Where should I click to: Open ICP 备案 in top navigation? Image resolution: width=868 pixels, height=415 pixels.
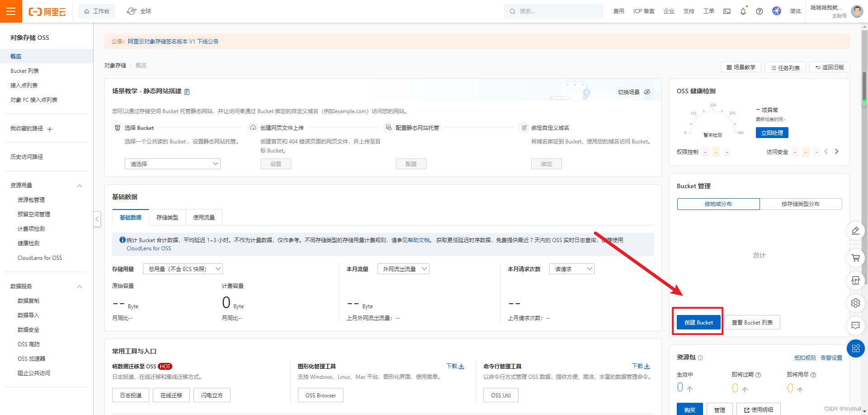pyautogui.click(x=644, y=11)
